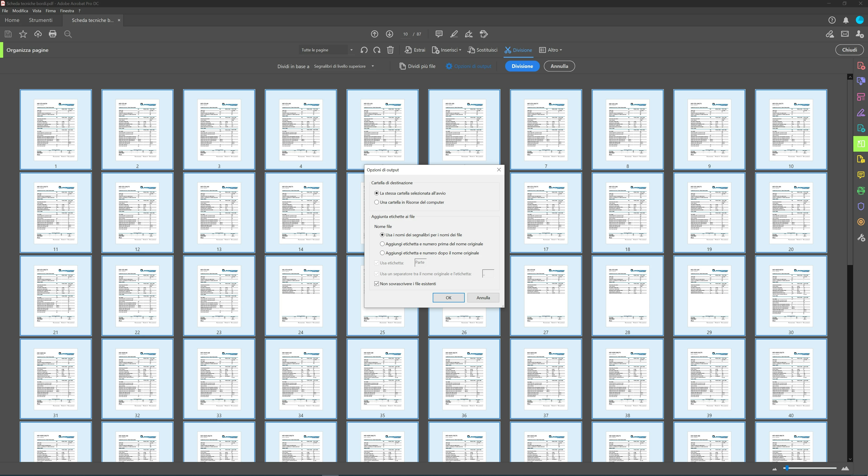This screenshot has height=476, width=868.
Task: Click the rotate counterclockwise icon
Action: [363, 50]
